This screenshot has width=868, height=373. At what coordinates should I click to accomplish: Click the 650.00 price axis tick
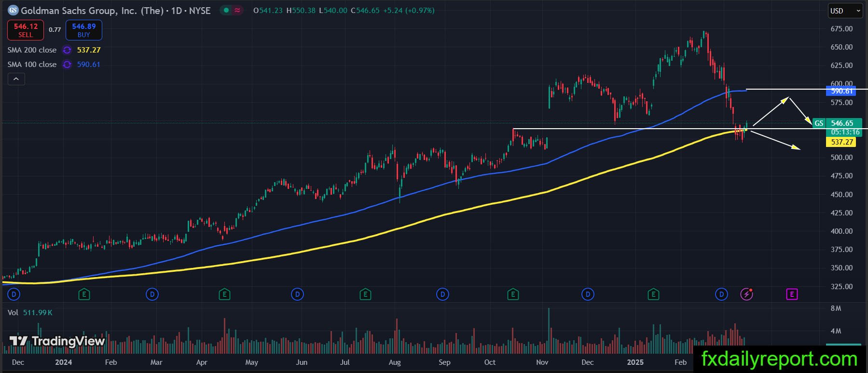click(x=841, y=47)
